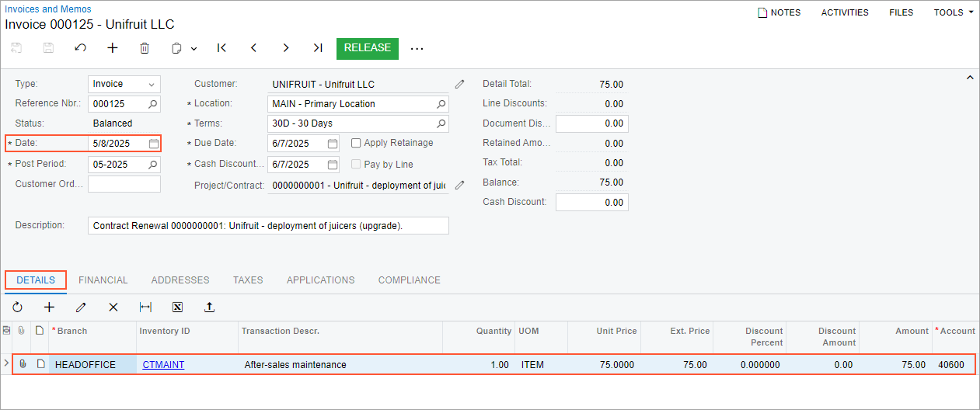The image size is (980, 410).
Task: Switch to the Financial tab
Action: [103, 280]
